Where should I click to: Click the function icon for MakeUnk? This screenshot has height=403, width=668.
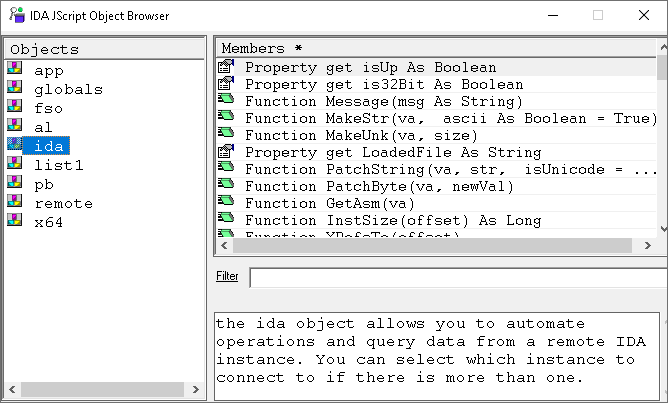pos(226,132)
